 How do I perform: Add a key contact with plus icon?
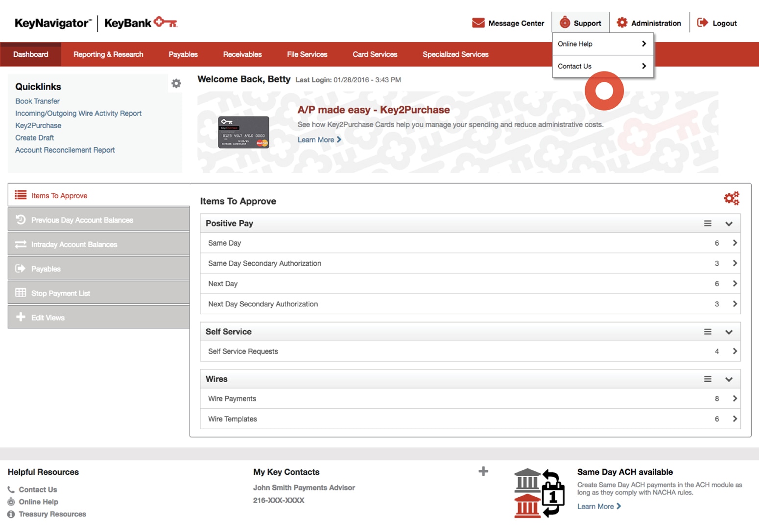(483, 471)
